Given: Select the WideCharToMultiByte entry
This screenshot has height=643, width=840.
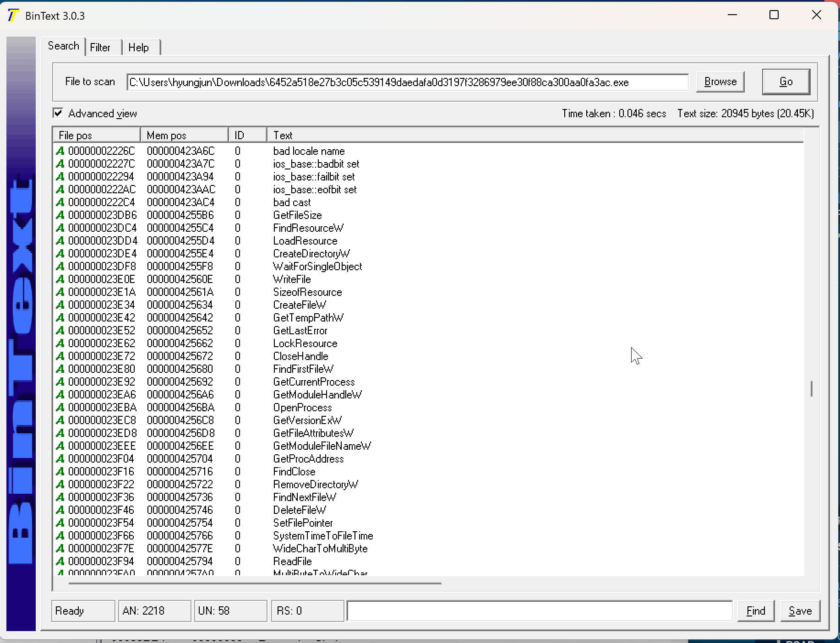Looking at the screenshot, I should click(x=320, y=549).
